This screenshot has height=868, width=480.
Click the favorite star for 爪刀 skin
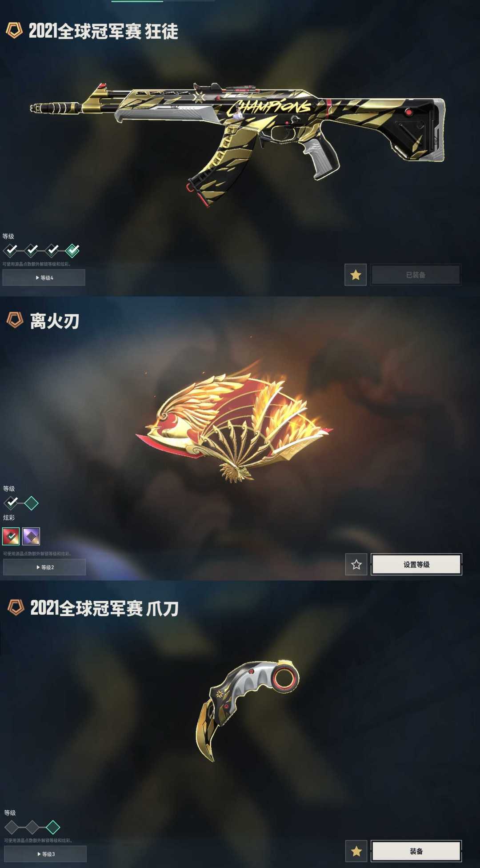[356, 851]
